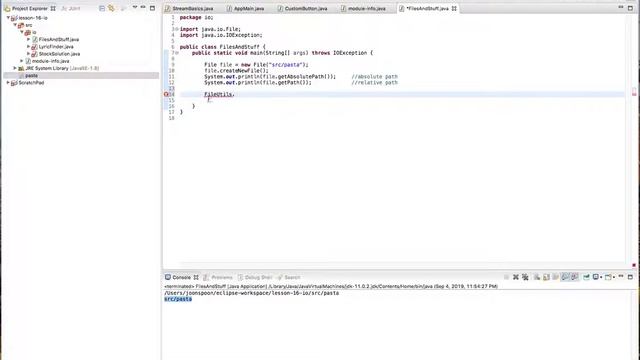This screenshot has height=360, width=640.
Task: Switch to module-info.java editor tab
Action: pos(366,8)
